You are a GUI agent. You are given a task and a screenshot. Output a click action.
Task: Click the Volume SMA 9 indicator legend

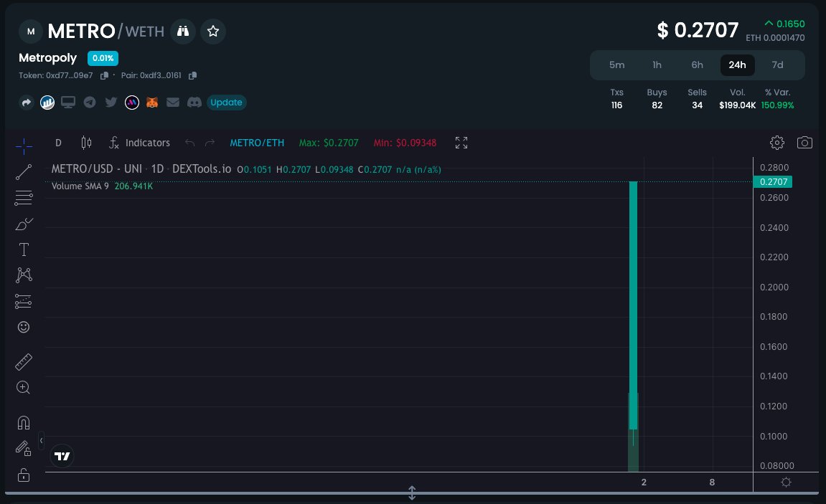(102, 186)
